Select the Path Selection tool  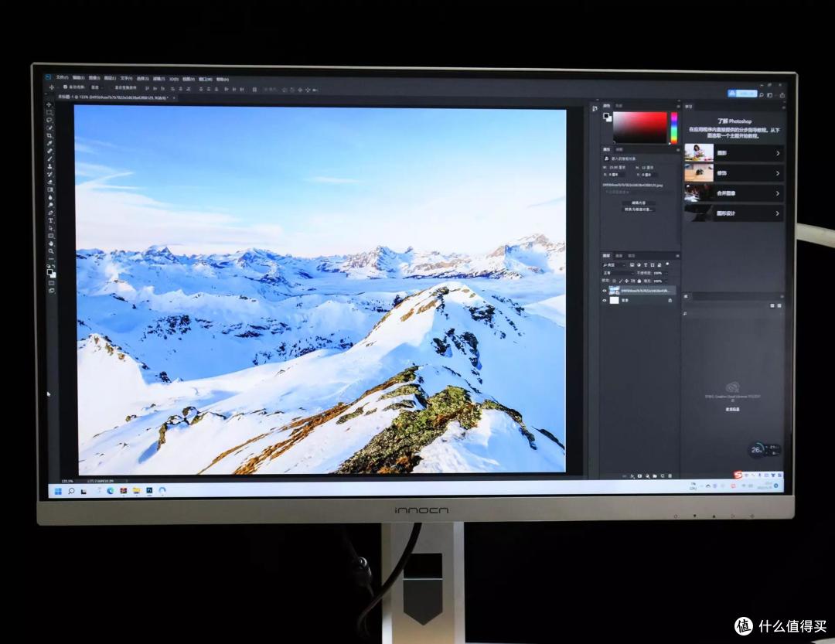49,228
